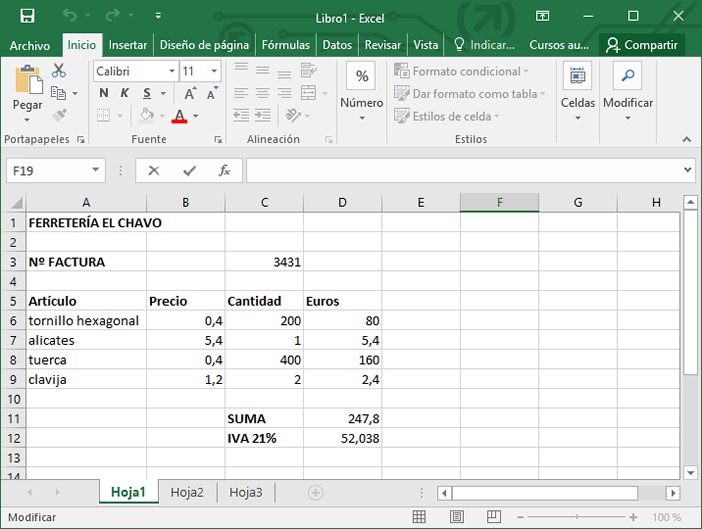Align text to middle of cell
702x529 pixels.
click(x=262, y=70)
